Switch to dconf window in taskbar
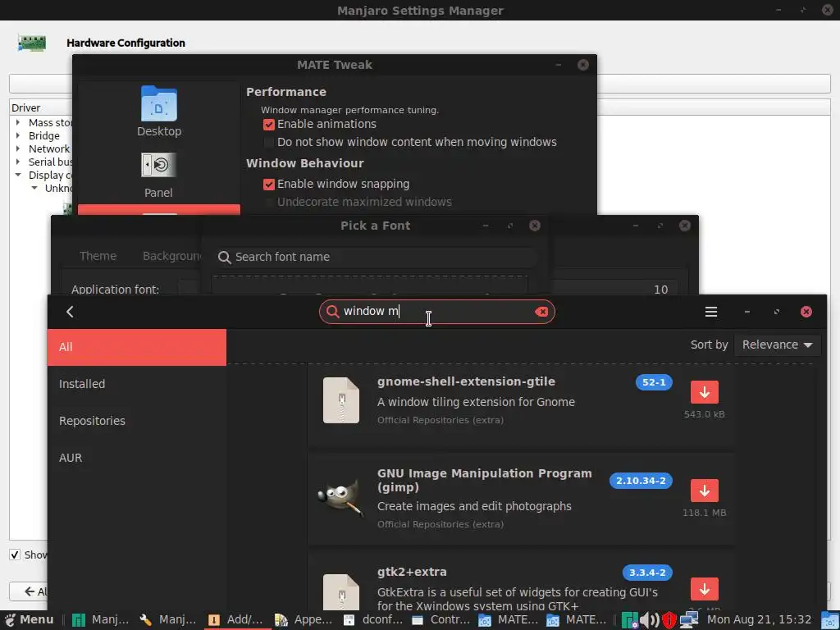This screenshot has width=840, height=630. (x=373, y=620)
